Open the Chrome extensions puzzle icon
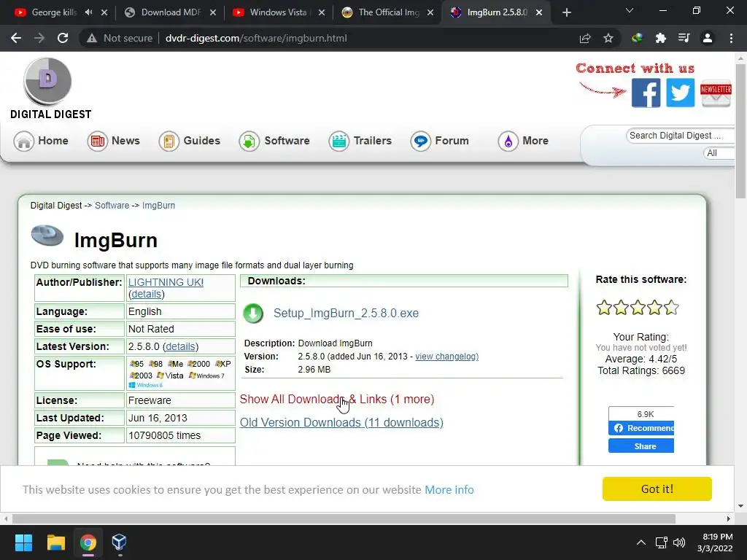Screen dimensions: 747x560 pyautogui.click(x=660, y=38)
